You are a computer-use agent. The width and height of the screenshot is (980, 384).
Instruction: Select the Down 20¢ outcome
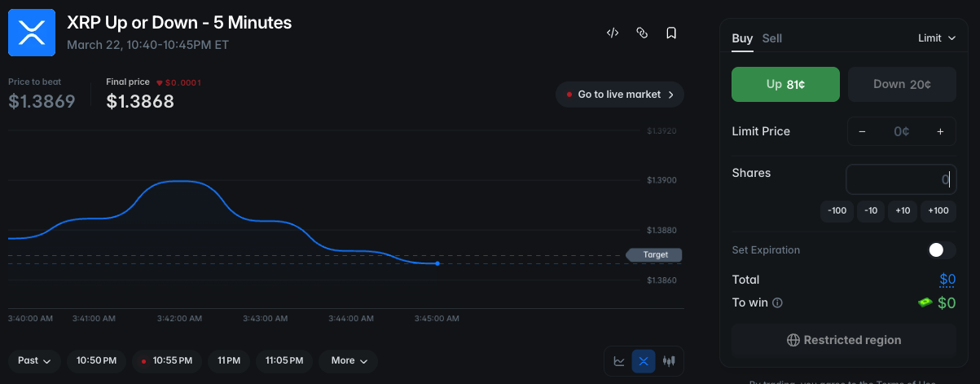pyautogui.click(x=902, y=84)
